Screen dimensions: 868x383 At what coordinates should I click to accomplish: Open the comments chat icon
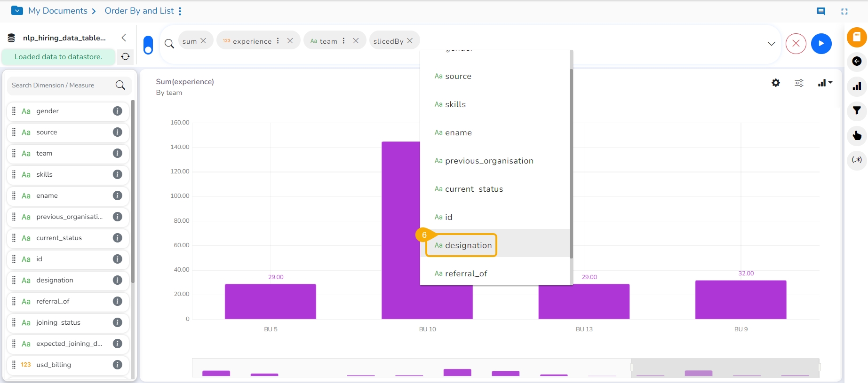[820, 11]
